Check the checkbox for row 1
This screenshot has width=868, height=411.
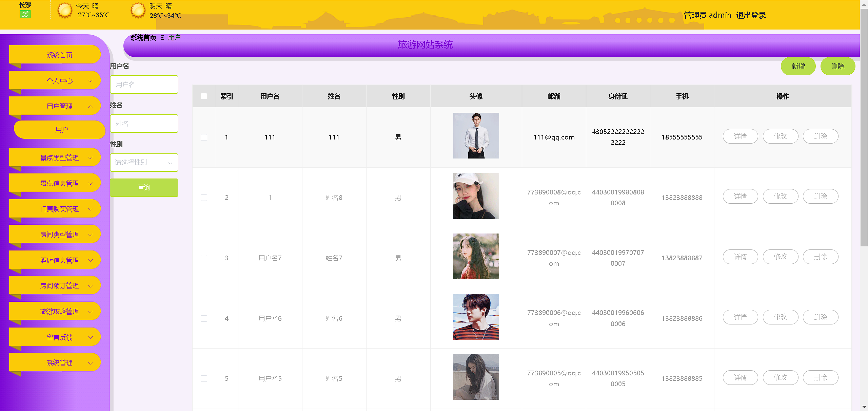tap(204, 137)
